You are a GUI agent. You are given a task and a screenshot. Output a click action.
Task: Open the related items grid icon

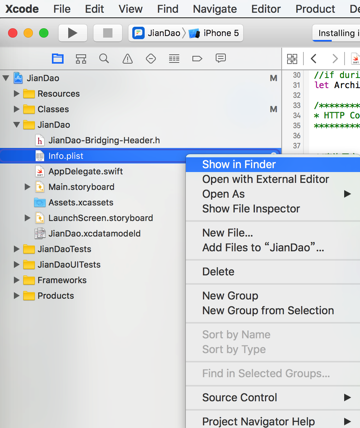pyautogui.click(x=292, y=59)
